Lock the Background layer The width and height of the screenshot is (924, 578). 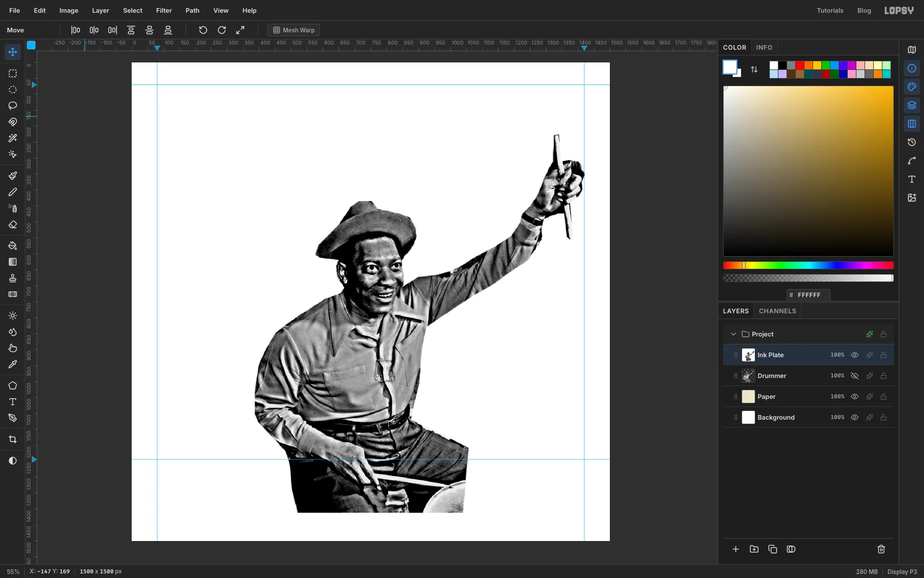(884, 417)
